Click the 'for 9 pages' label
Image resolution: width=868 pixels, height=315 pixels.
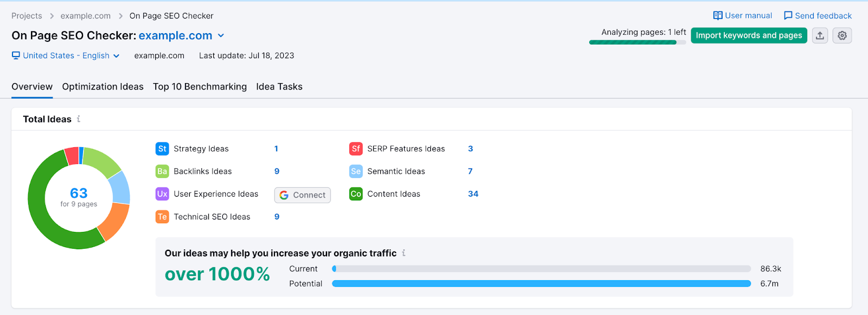(x=79, y=204)
